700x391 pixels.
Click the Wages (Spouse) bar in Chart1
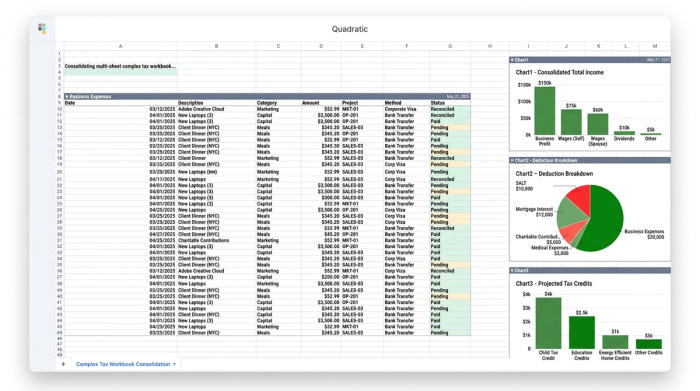(597, 124)
